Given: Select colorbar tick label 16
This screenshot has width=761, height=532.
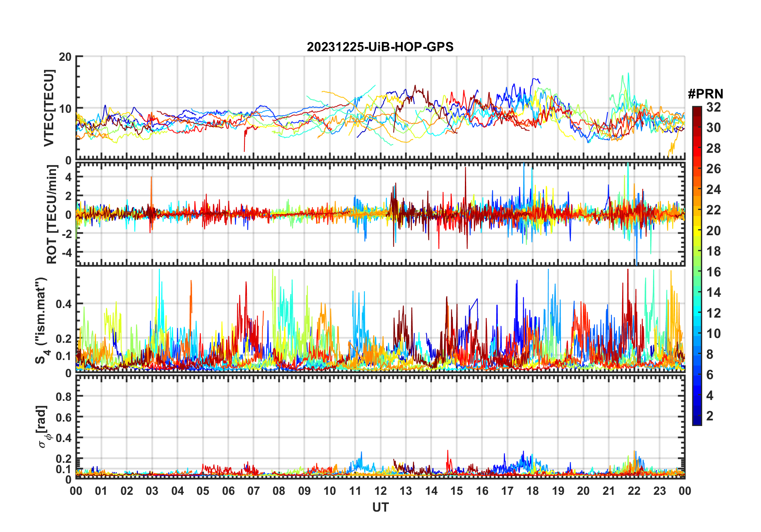Looking at the screenshot, I should click(713, 272).
